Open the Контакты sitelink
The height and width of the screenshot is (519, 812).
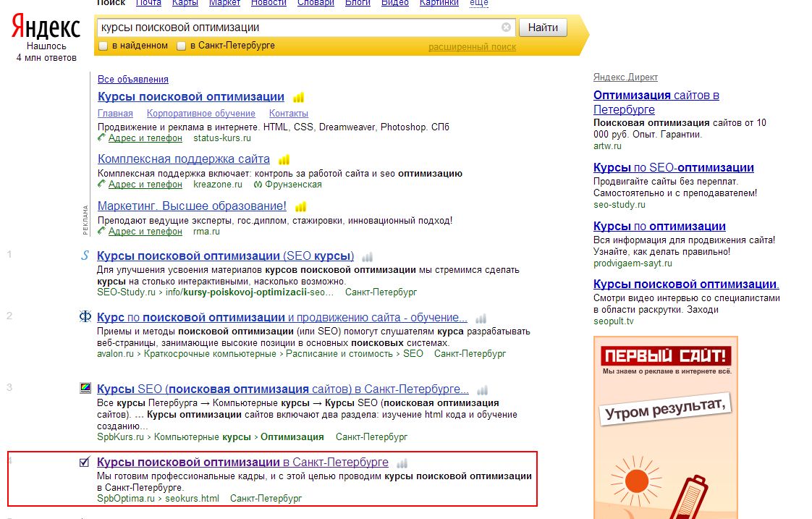coord(289,114)
